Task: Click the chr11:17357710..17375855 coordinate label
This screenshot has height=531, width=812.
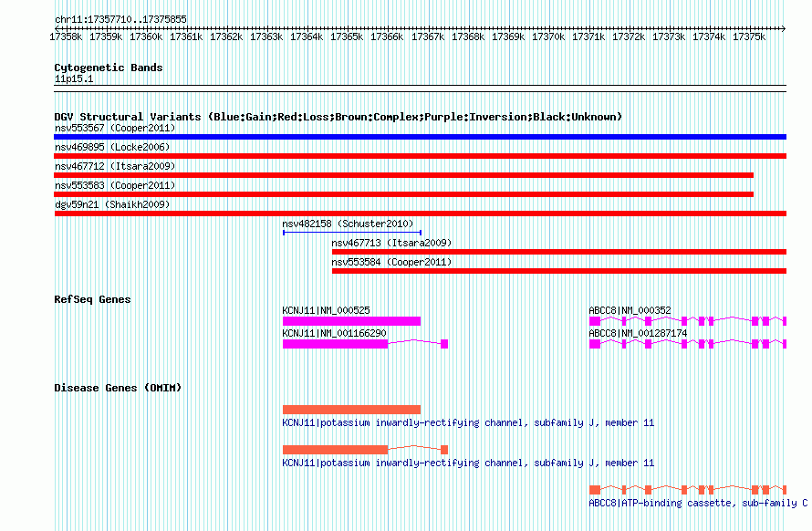Action: click(x=120, y=19)
